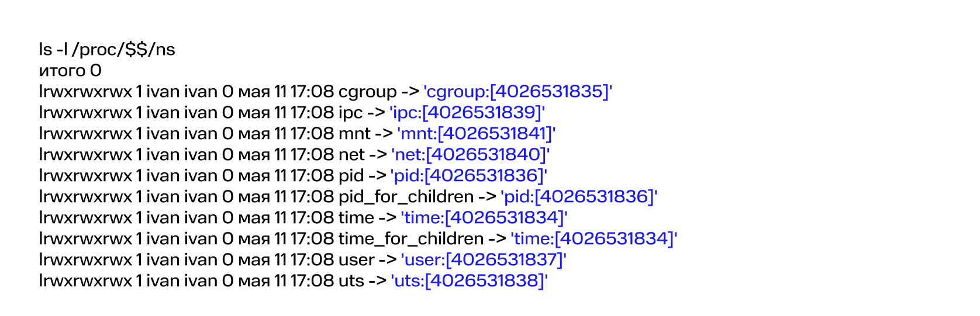Select the 'uts' entry name
This screenshot has width=980, height=316.
tap(351, 281)
